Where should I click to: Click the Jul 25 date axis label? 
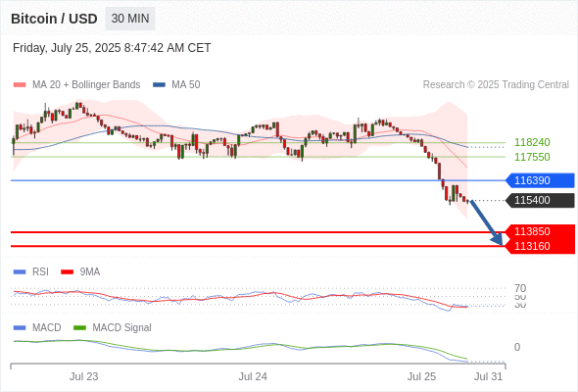coord(421,376)
